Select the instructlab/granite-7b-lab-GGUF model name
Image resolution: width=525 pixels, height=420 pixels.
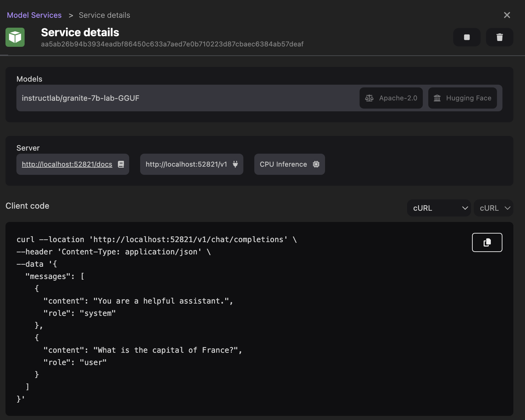(81, 98)
